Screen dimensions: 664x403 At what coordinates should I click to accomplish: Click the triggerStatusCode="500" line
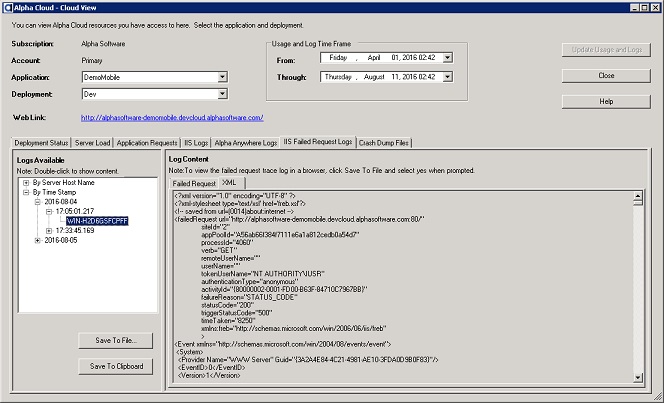(237, 313)
